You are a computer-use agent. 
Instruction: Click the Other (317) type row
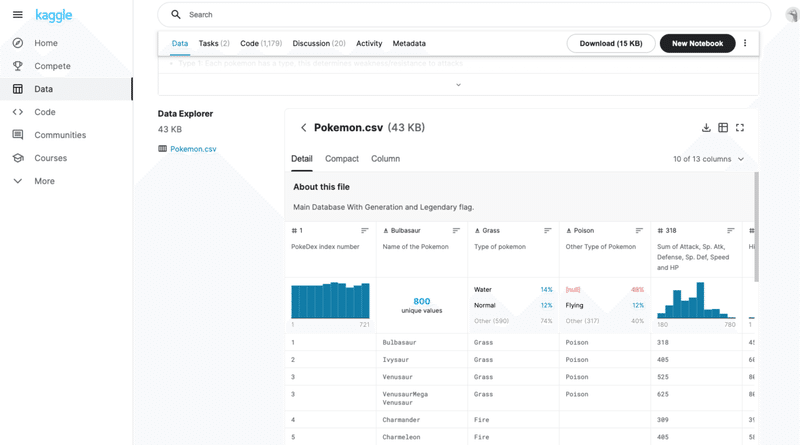point(605,321)
